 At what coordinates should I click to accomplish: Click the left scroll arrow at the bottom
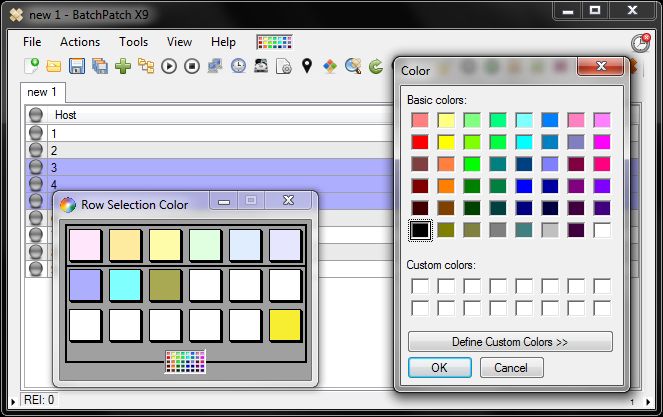(x=13, y=402)
